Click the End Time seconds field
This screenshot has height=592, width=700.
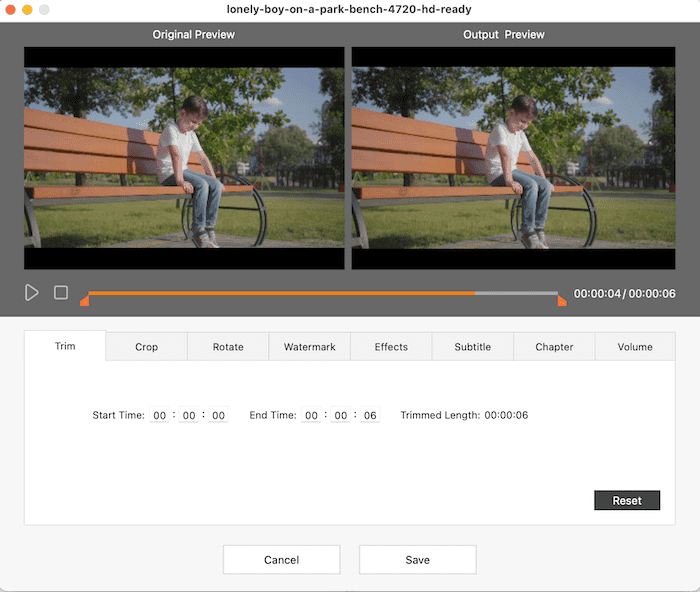point(370,415)
